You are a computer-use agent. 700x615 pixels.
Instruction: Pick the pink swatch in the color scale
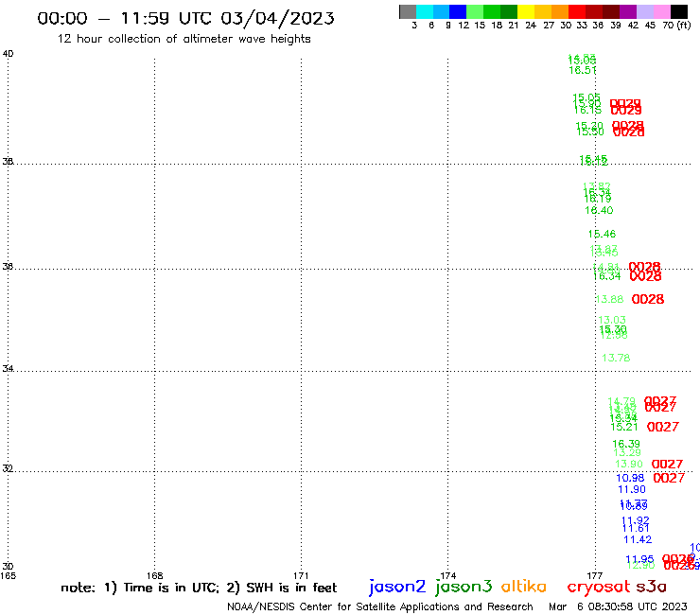tap(661, 11)
